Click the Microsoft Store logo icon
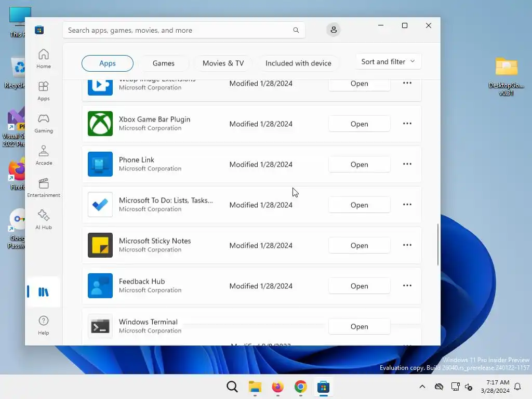 point(39,30)
